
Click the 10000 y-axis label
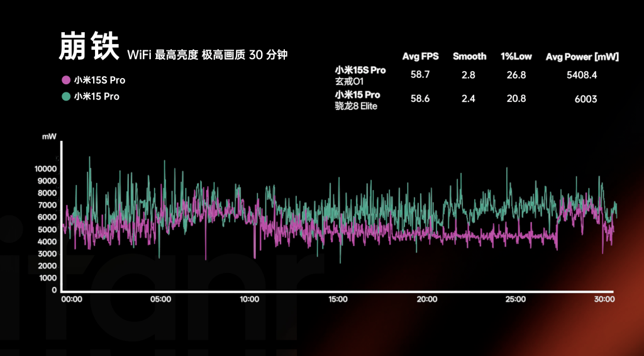(45, 169)
